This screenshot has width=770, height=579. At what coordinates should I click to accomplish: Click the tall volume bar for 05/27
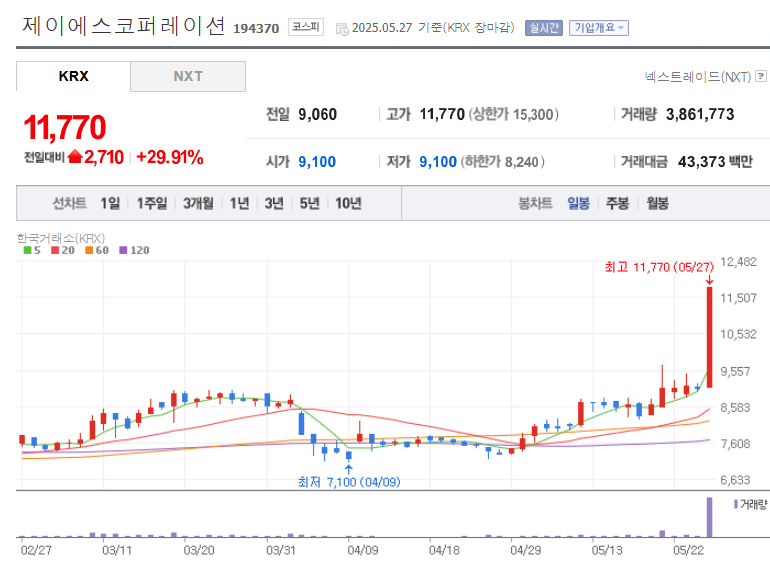pos(709,516)
